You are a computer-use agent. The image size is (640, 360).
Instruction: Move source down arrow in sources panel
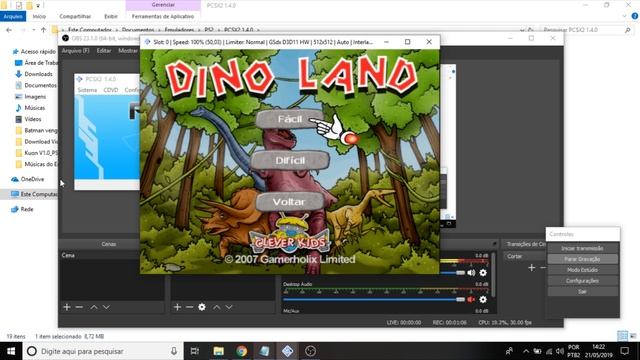pyautogui.click(x=229, y=307)
